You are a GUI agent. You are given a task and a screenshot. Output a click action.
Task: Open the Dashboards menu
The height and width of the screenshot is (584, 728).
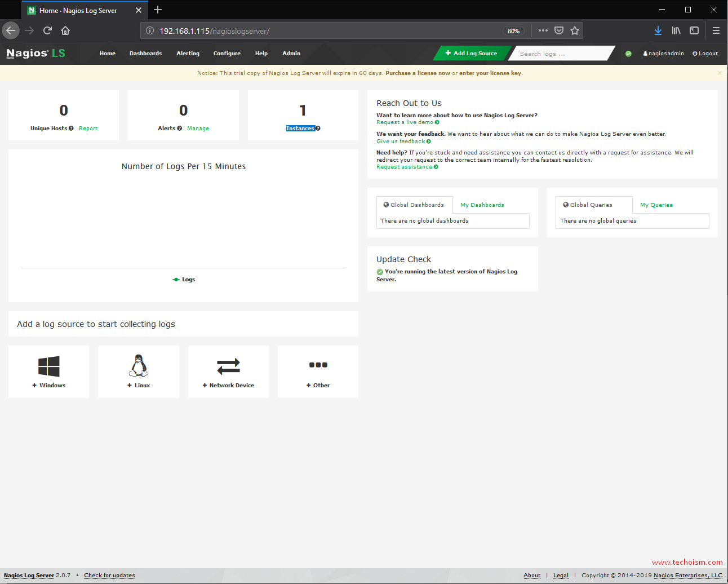pyautogui.click(x=145, y=54)
